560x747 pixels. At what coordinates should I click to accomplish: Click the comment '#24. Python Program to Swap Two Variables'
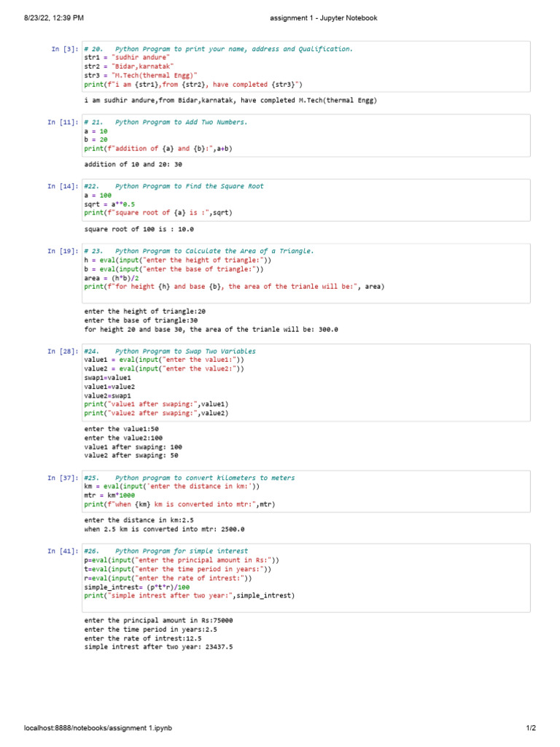click(170, 351)
